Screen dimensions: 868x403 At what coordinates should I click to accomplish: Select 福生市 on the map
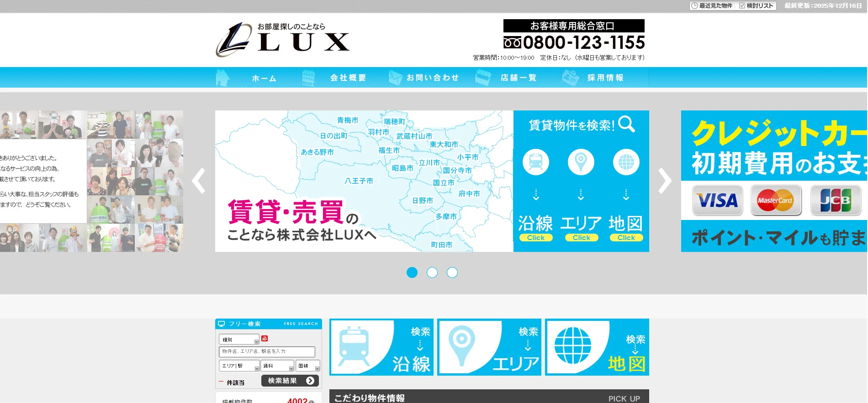[x=389, y=151]
